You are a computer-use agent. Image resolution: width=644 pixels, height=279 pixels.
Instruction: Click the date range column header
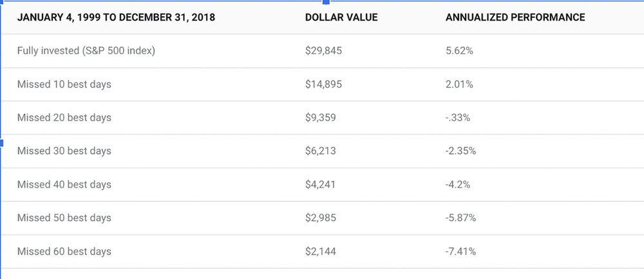pos(116,17)
